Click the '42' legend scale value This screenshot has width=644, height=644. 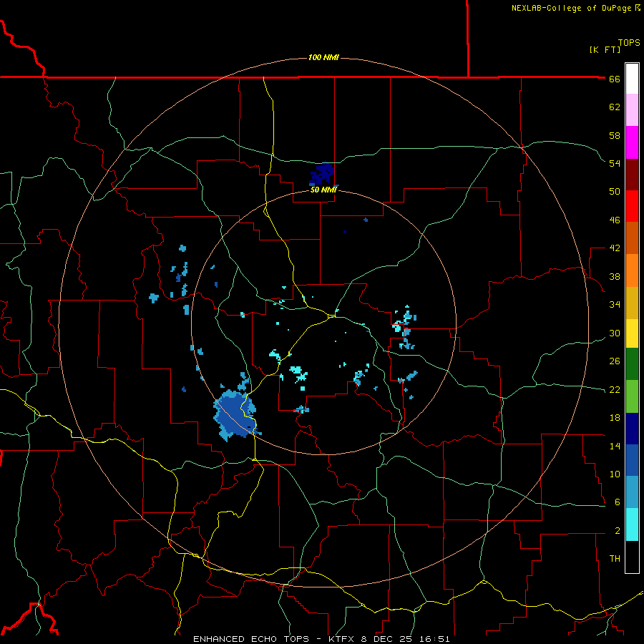pyautogui.click(x=615, y=248)
